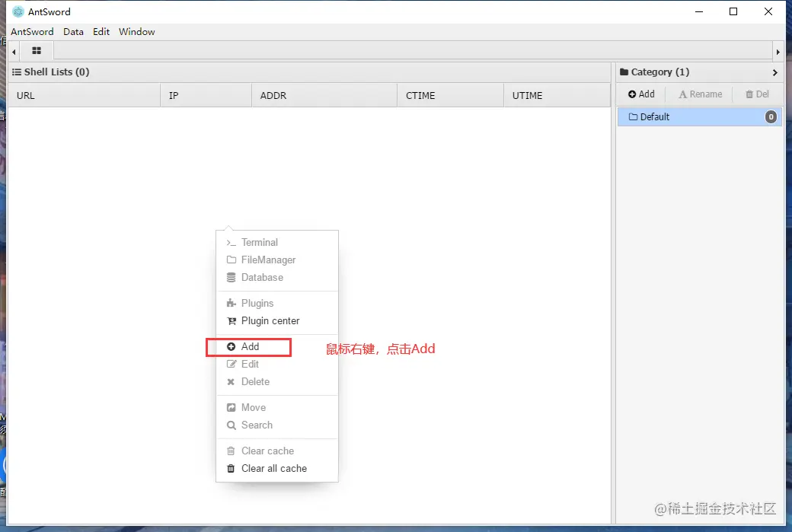Viewport: 792px width, 532px height.
Task: Open the Data menu
Action: coord(73,31)
